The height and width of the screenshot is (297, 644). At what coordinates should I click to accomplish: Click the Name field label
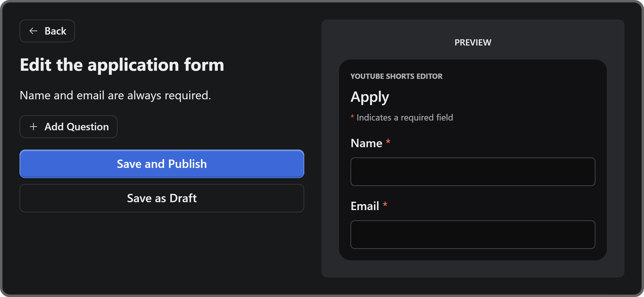point(366,143)
